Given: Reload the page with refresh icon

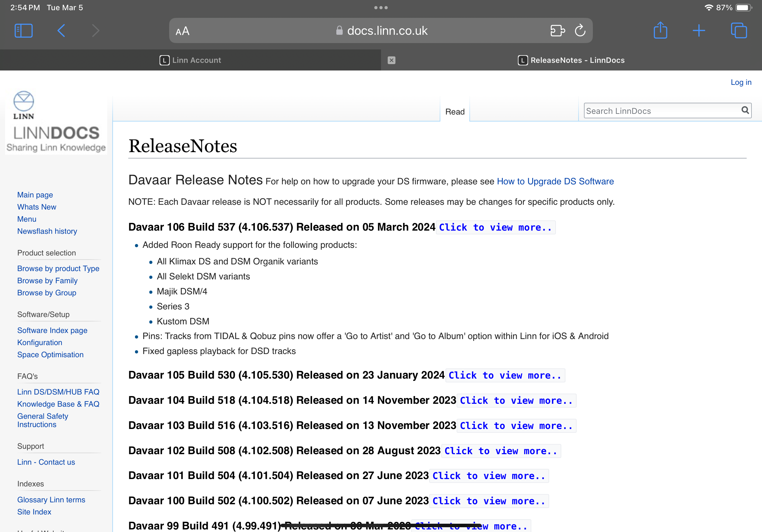Looking at the screenshot, I should [x=580, y=31].
